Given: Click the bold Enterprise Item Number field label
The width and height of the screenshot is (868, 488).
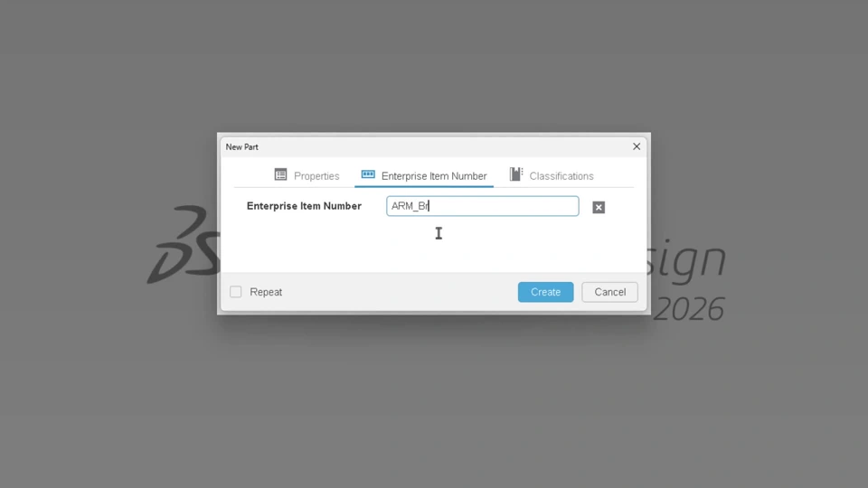Looking at the screenshot, I should click(304, 206).
